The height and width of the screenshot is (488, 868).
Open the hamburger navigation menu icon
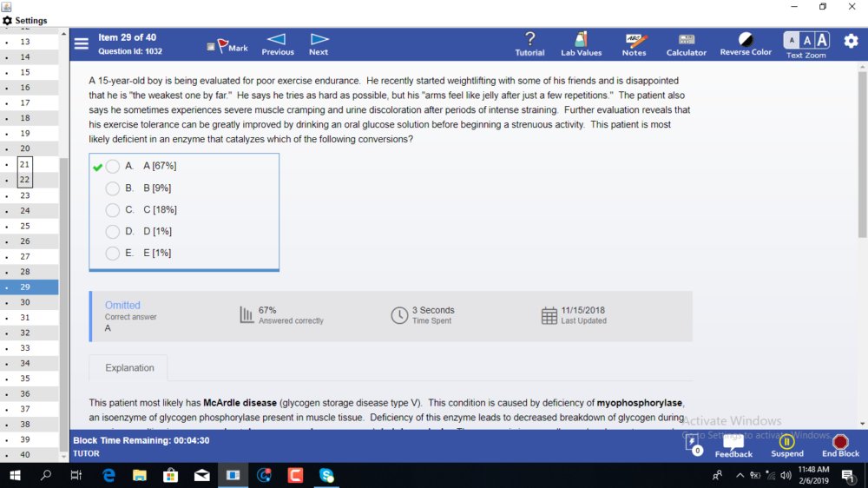[82, 43]
